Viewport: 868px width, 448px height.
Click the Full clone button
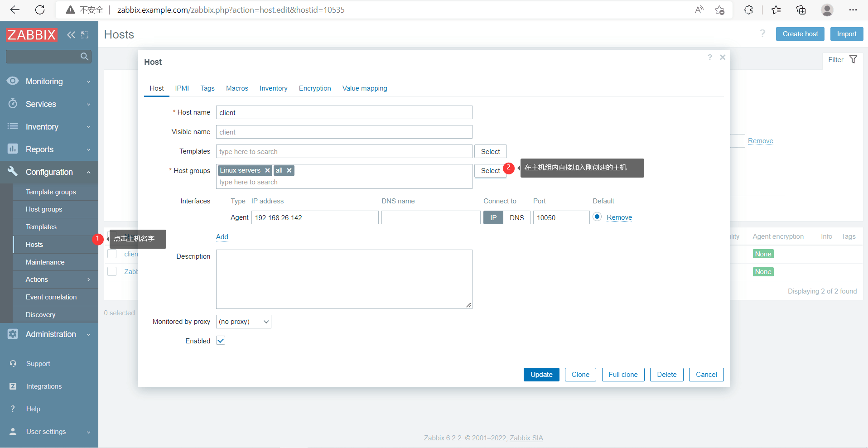click(x=623, y=375)
